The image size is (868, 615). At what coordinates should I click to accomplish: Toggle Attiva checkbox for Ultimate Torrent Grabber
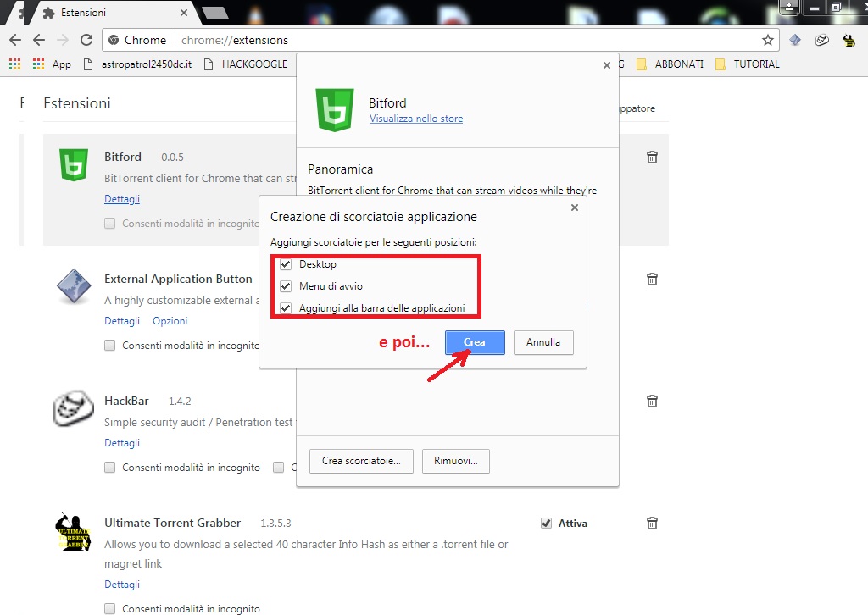point(547,524)
